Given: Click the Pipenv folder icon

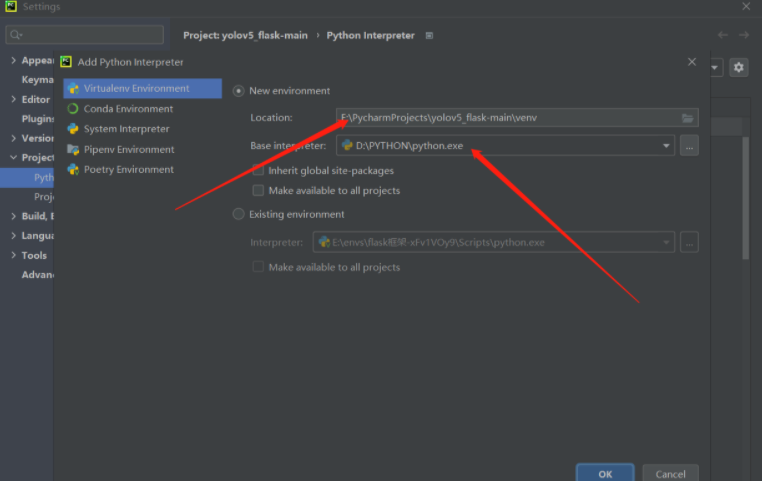Looking at the screenshot, I should [73, 149].
